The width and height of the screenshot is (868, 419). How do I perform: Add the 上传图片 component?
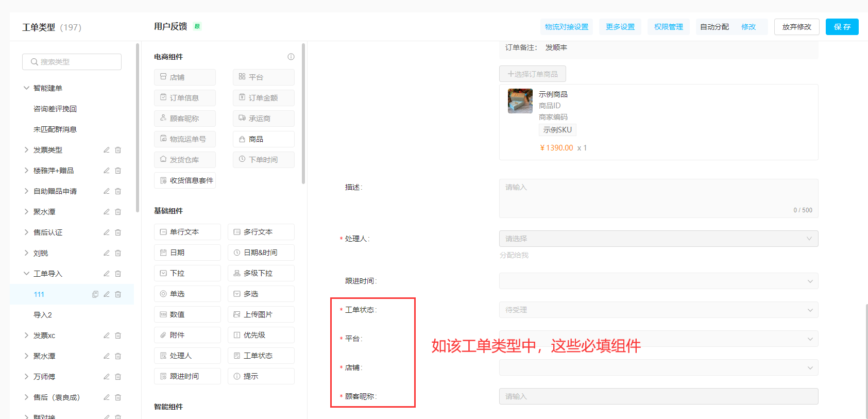261,314
